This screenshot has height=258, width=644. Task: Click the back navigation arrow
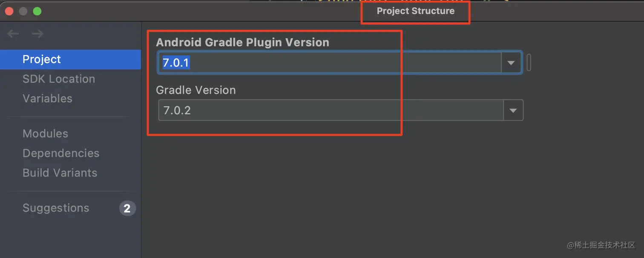[x=13, y=34]
